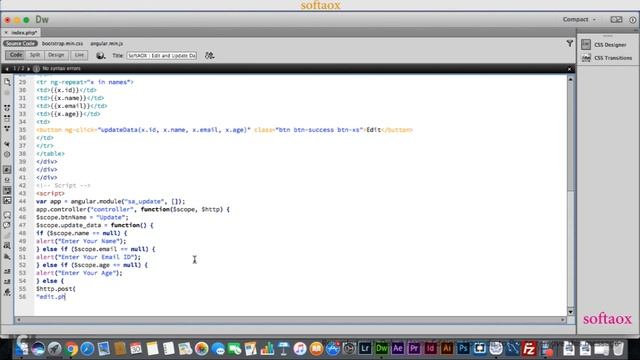The height and width of the screenshot is (360, 640).
Task: Remove comment from coding toolbar
Action: point(7,225)
